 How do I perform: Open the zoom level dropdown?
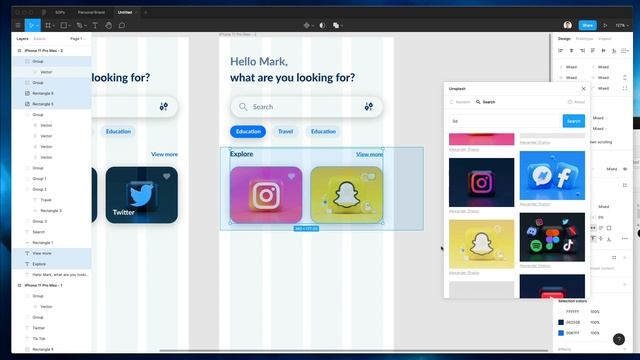click(x=622, y=25)
